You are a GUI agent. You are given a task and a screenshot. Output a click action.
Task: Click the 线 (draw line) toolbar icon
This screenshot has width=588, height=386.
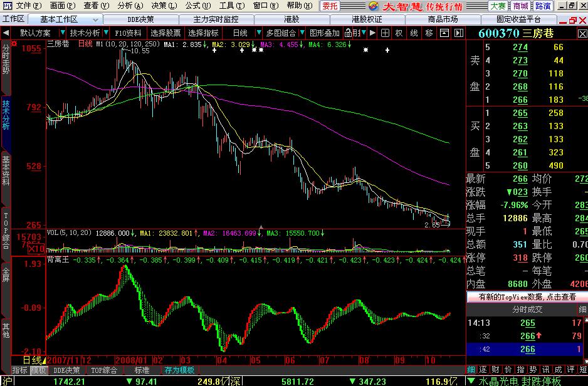[x=414, y=33]
